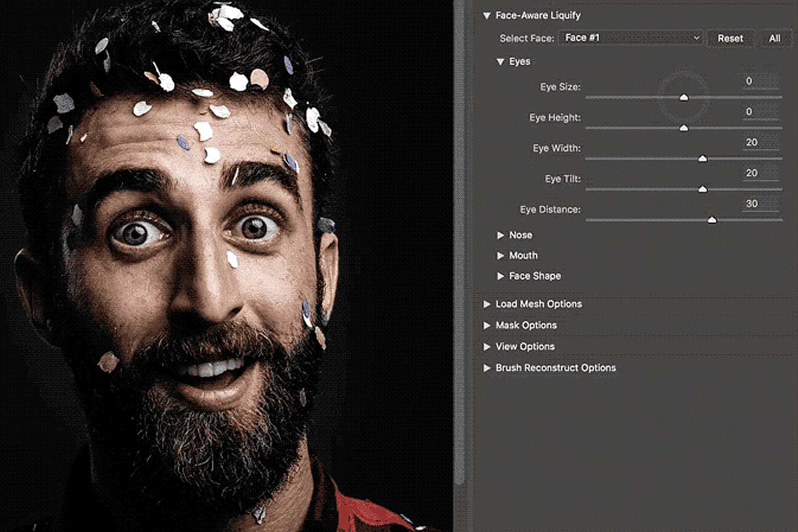Click the Eye Width value field
The width and height of the screenshot is (798, 532).
click(761, 143)
